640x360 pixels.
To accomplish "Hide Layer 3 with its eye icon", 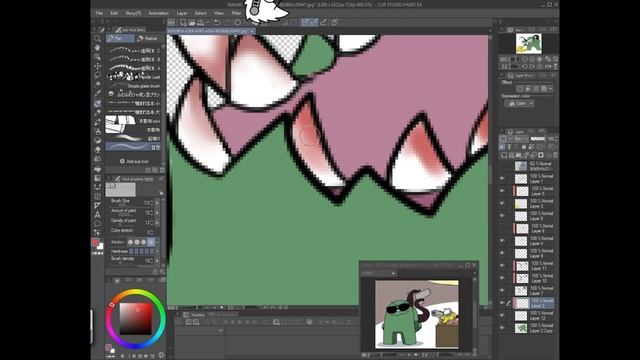I will click(502, 204).
